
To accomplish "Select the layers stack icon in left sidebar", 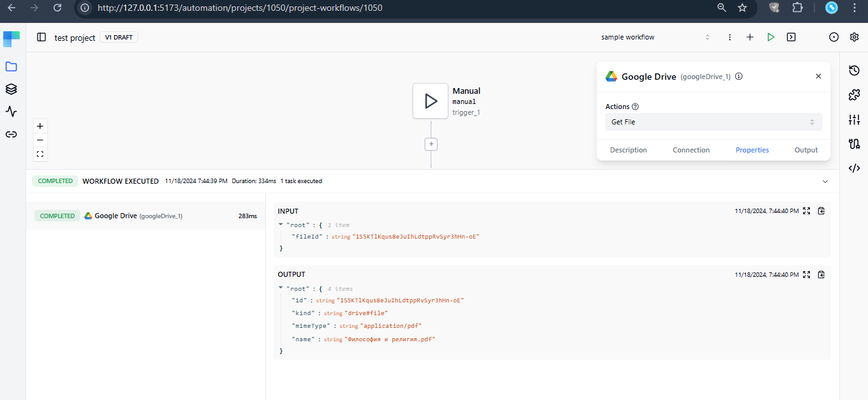I will point(11,89).
